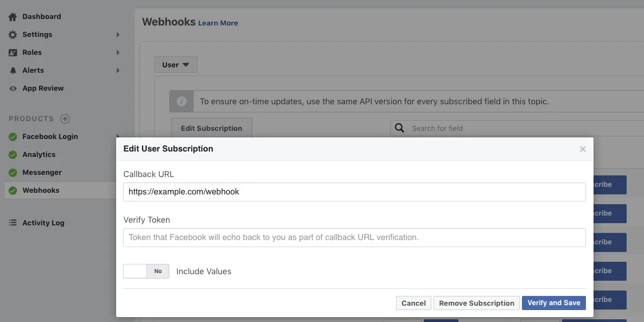Click the Activity Log list icon
Image resolution: width=644 pixels, height=322 pixels.
click(x=12, y=223)
